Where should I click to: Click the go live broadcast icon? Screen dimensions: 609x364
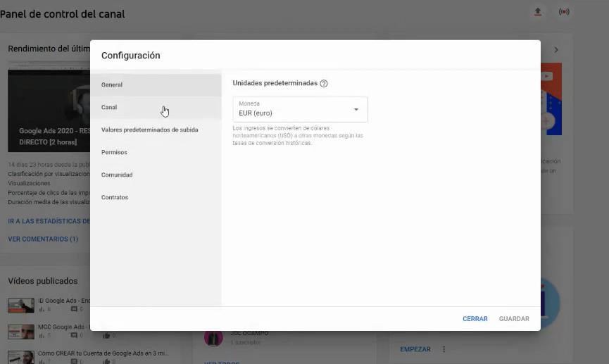(x=564, y=12)
